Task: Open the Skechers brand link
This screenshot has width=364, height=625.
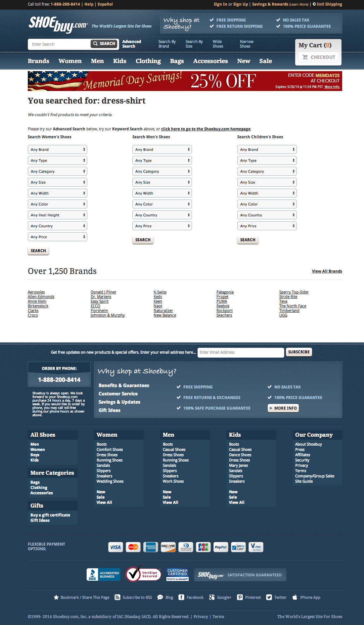Action: pos(224,315)
